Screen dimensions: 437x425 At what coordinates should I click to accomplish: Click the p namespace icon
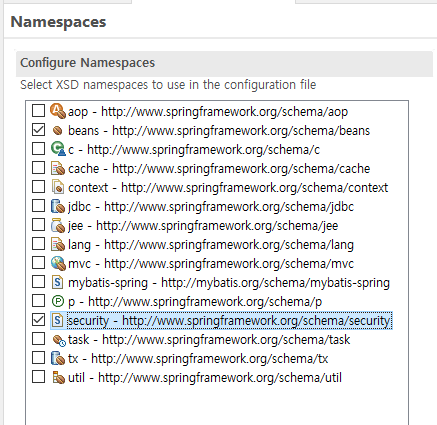click(58, 301)
